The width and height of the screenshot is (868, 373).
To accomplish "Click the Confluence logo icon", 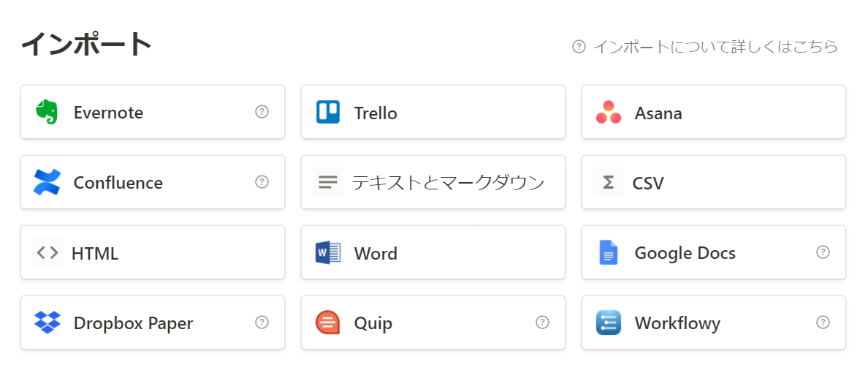I will [47, 182].
